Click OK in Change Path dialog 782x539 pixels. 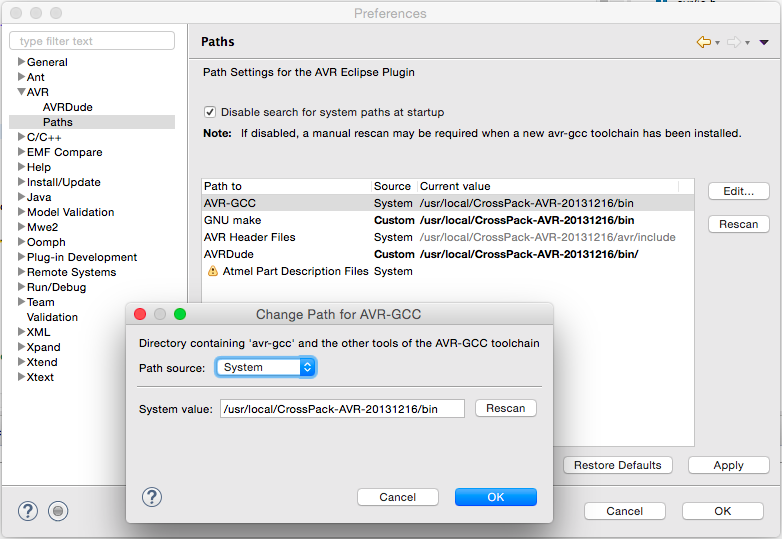point(495,497)
